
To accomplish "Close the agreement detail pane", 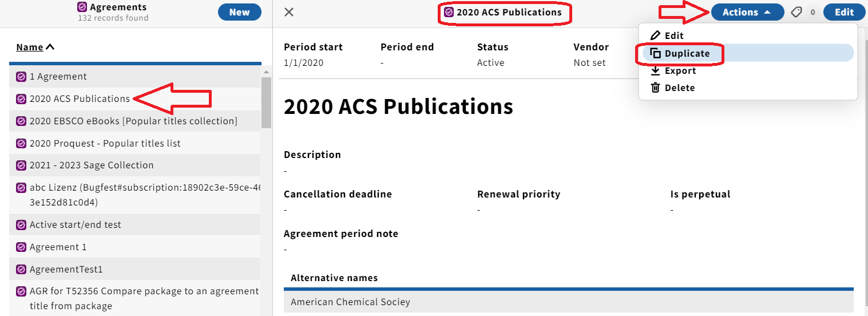I will [x=289, y=12].
